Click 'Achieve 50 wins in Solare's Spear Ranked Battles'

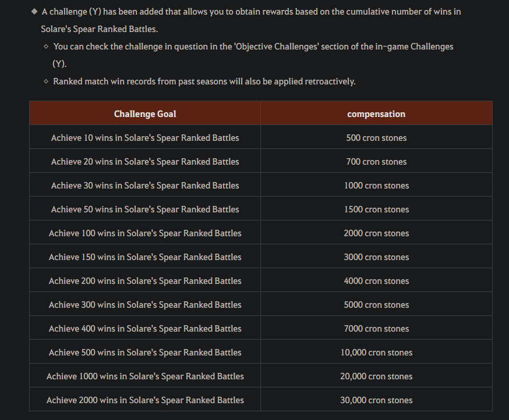(145, 209)
